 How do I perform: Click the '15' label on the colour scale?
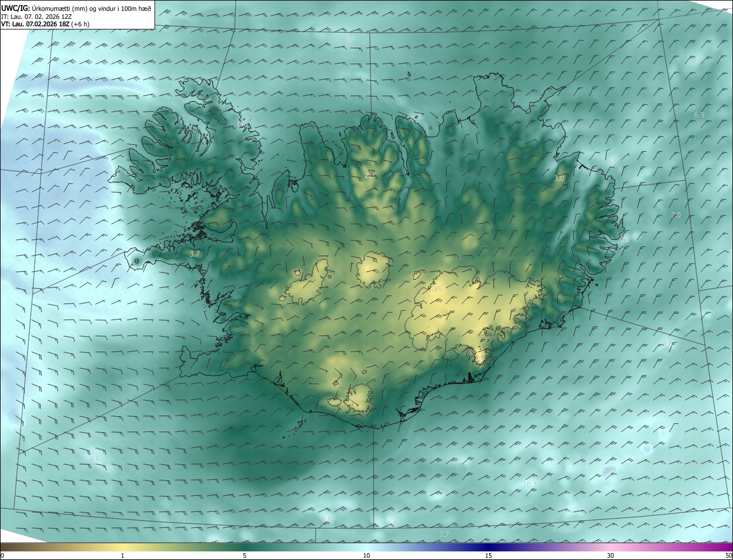point(488,555)
